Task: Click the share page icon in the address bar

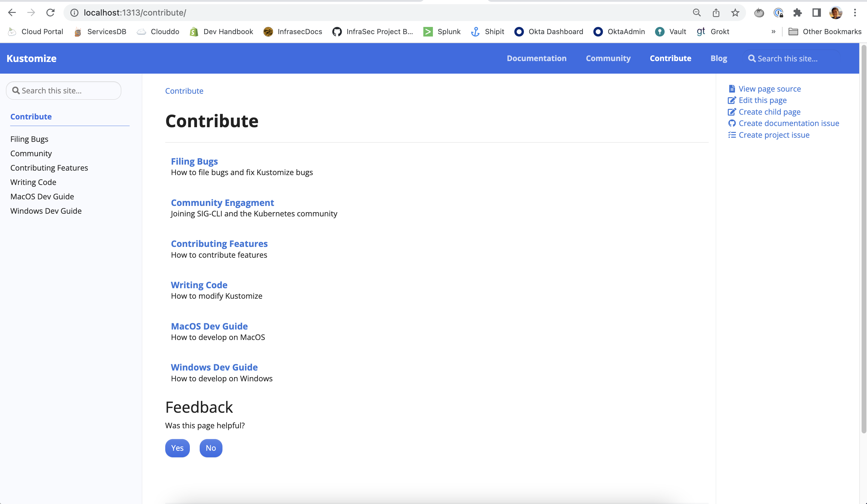Action: 716,13
